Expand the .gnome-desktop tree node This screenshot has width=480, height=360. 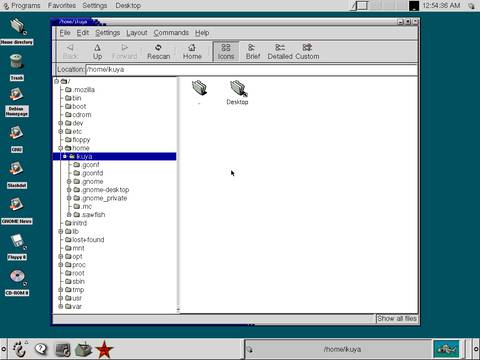click(69, 190)
